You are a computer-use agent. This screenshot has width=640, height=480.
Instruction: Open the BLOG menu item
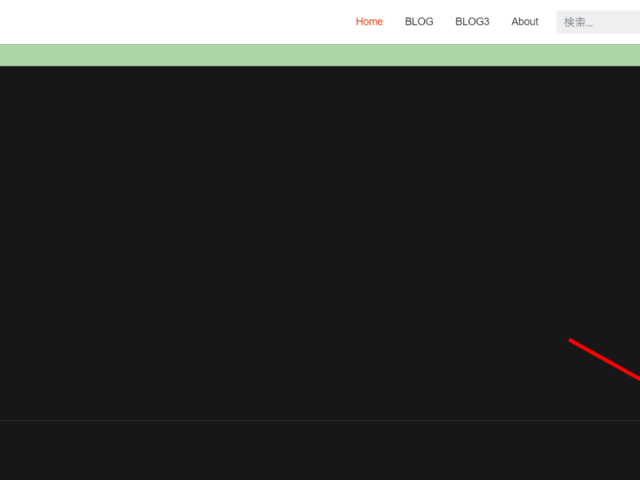[419, 22]
